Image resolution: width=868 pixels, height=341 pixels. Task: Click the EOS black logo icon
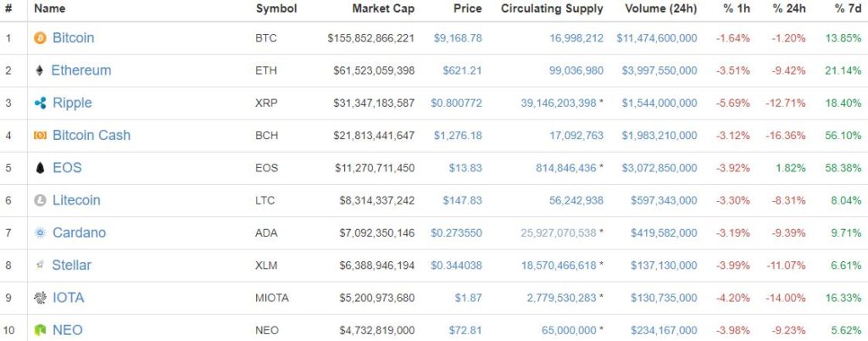(x=40, y=168)
